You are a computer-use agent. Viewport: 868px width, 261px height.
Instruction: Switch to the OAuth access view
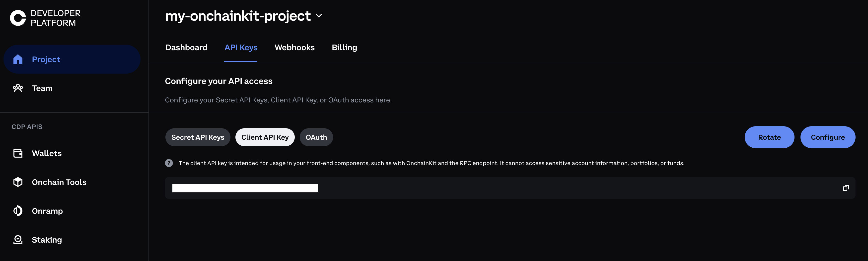pyautogui.click(x=316, y=137)
